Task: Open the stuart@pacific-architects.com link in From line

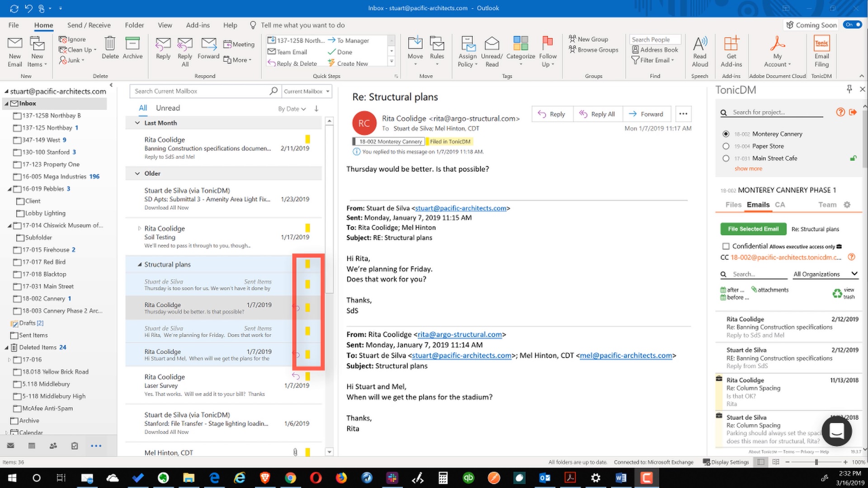Action: tap(461, 208)
